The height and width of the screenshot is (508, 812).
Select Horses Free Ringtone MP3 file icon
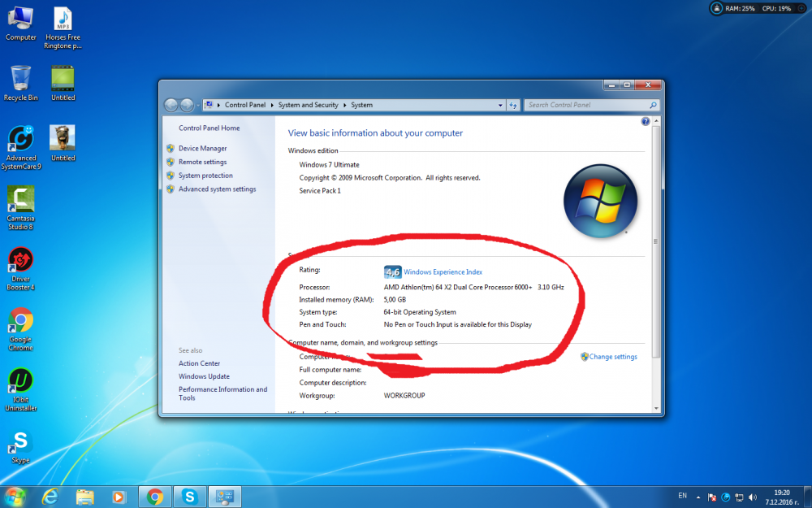pyautogui.click(x=63, y=28)
